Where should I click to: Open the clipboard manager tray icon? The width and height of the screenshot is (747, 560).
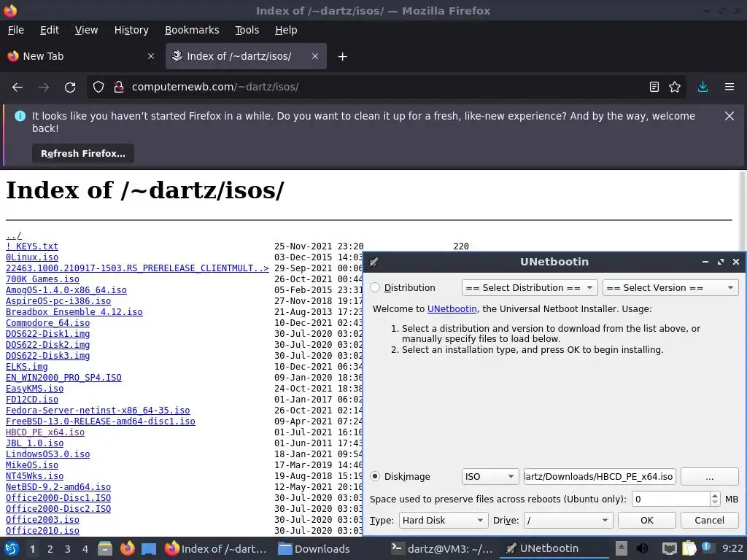click(x=689, y=548)
